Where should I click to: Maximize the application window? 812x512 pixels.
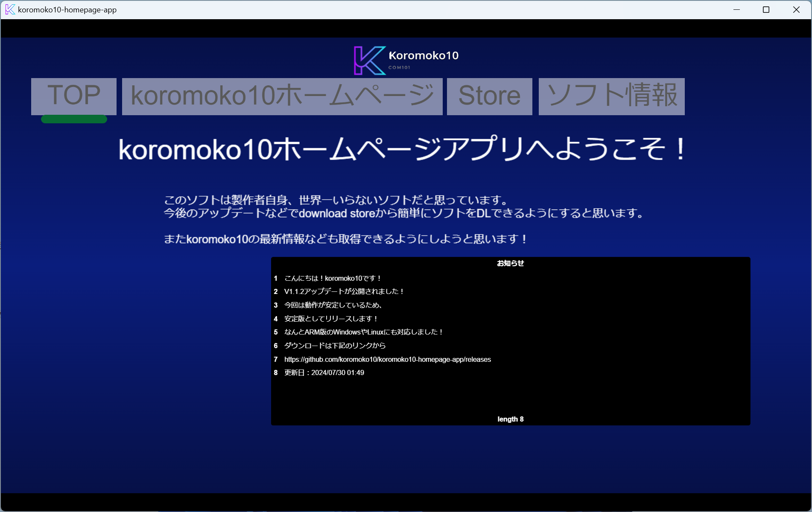click(x=766, y=9)
